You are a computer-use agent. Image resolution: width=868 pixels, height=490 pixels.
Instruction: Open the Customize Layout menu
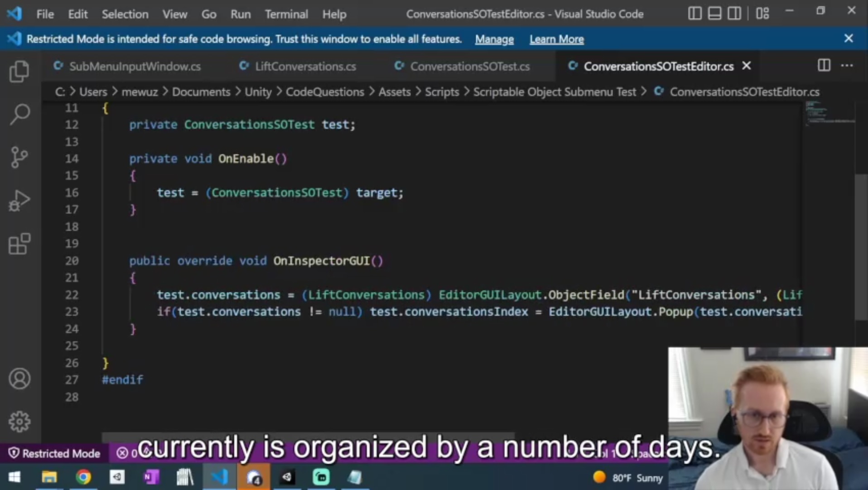[x=762, y=14]
